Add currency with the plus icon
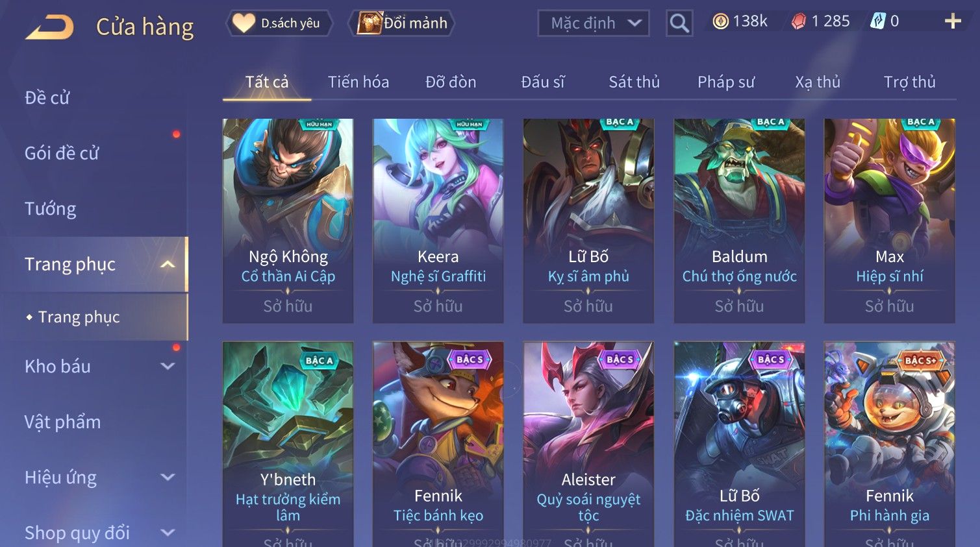The image size is (980, 547). tap(953, 21)
